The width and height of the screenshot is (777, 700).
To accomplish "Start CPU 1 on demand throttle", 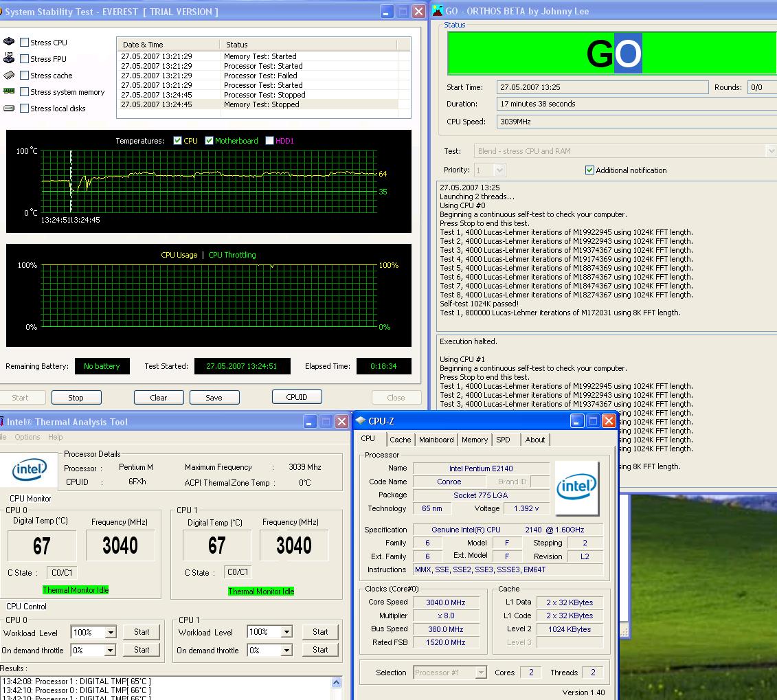I will [320, 649].
